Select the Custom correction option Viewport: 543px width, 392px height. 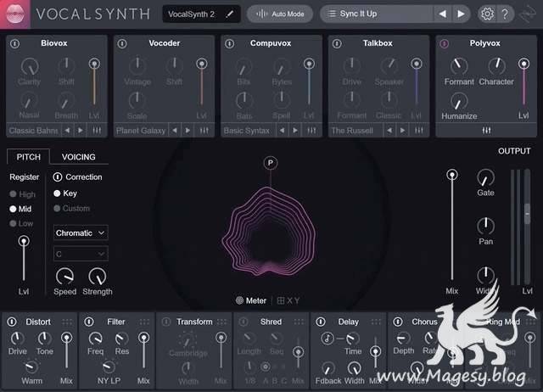(72, 209)
